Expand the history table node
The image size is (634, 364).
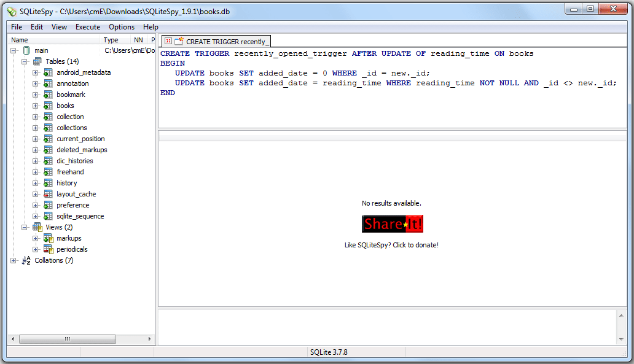pos(36,183)
